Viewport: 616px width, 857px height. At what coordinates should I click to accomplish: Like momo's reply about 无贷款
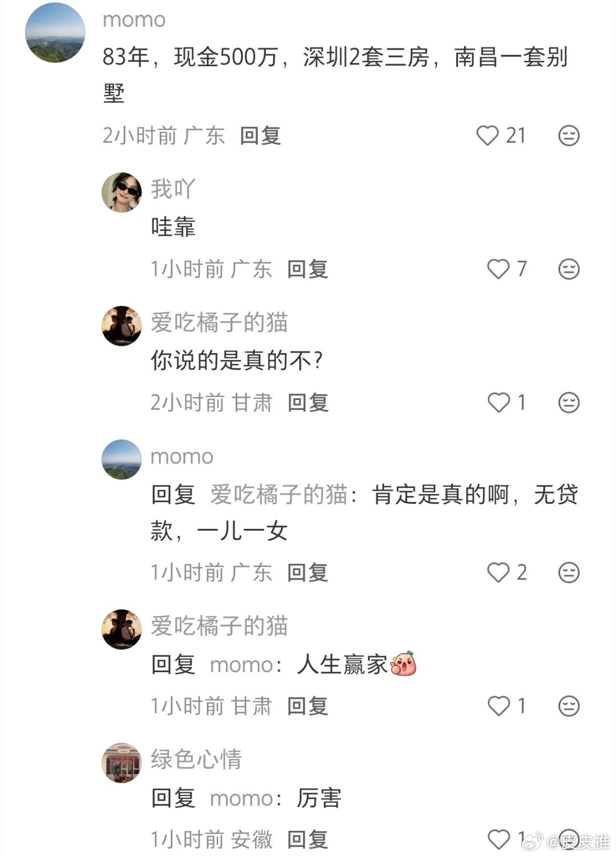pyautogui.click(x=498, y=572)
